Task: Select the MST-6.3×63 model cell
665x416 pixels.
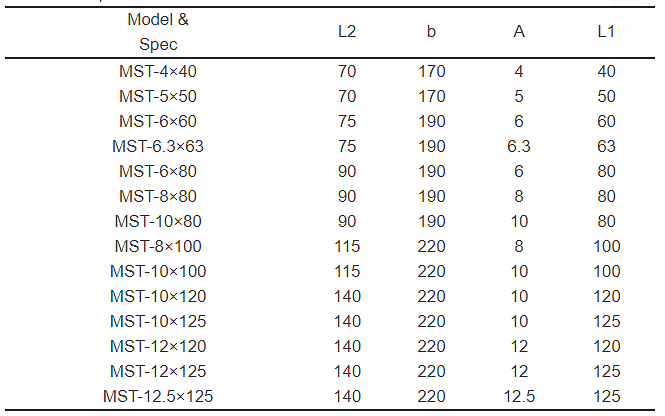Action: pos(158,147)
